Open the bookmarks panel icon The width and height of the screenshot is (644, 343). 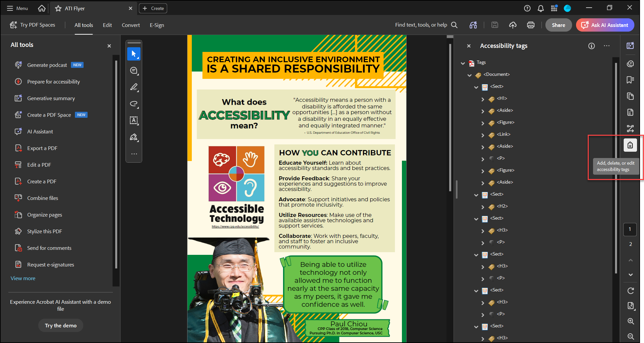pyautogui.click(x=630, y=80)
